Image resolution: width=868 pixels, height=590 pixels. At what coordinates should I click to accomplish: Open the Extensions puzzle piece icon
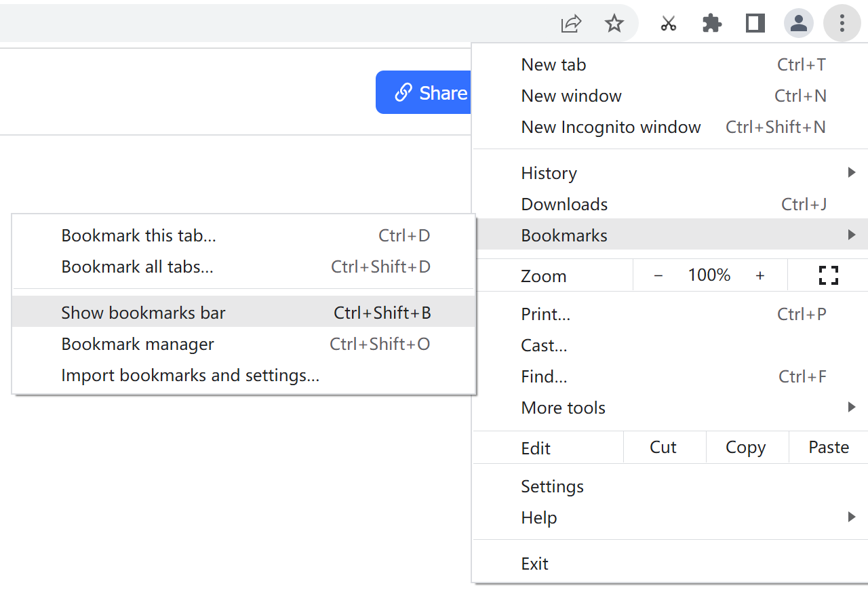(x=711, y=24)
